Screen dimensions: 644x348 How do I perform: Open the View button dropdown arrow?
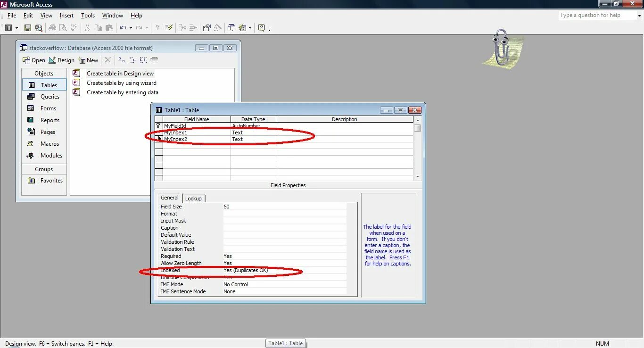click(x=17, y=28)
